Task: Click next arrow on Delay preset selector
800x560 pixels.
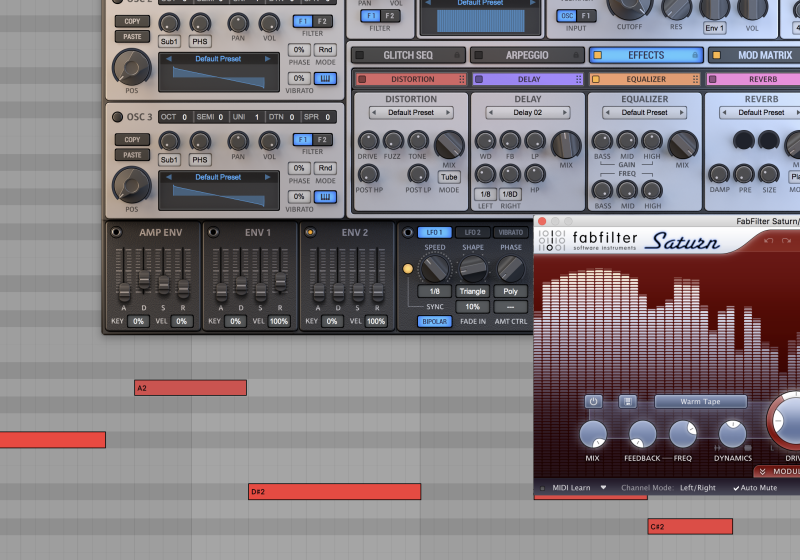Action: click(x=566, y=113)
